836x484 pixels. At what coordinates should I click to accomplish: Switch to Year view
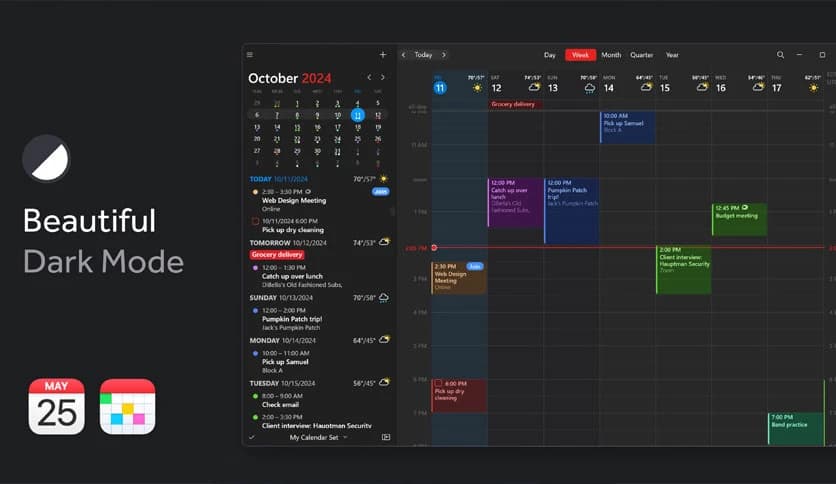(672, 55)
